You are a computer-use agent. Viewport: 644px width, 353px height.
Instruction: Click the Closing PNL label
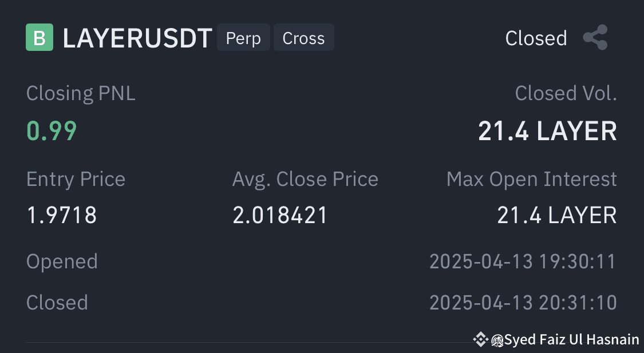(x=81, y=94)
